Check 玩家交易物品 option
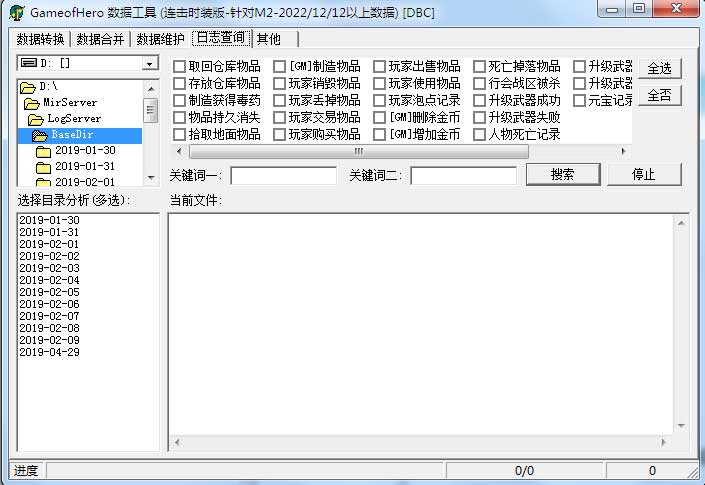705x485 pixels. click(x=280, y=118)
